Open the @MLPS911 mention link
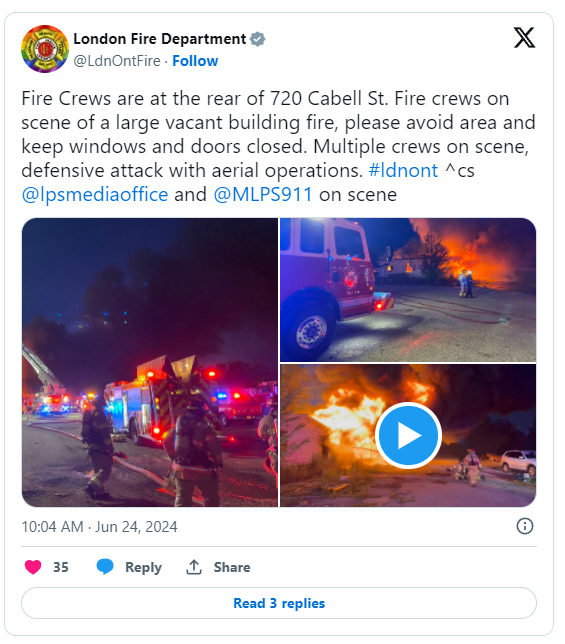The width and height of the screenshot is (565, 644). [263, 194]
